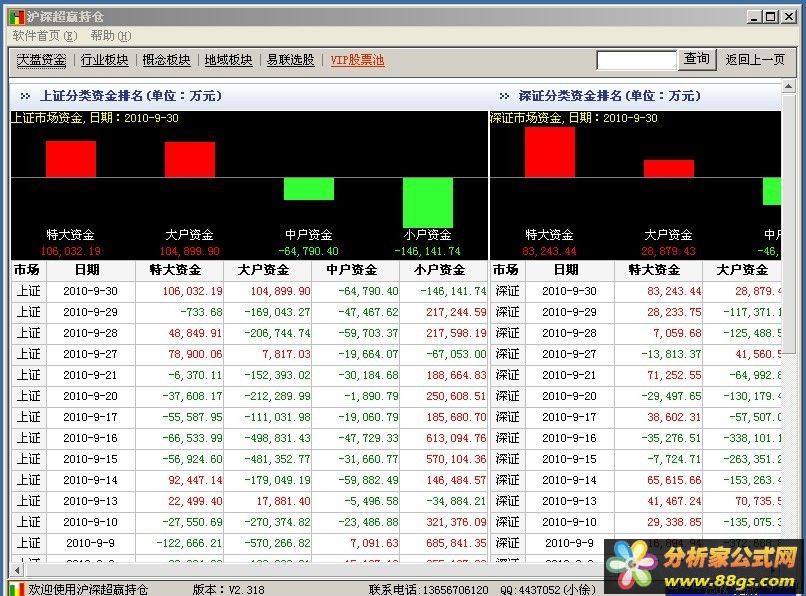Screen dimensions: 806x596
Task: Click value 28,233.75 in 深证 table
Action: [674, 312]
